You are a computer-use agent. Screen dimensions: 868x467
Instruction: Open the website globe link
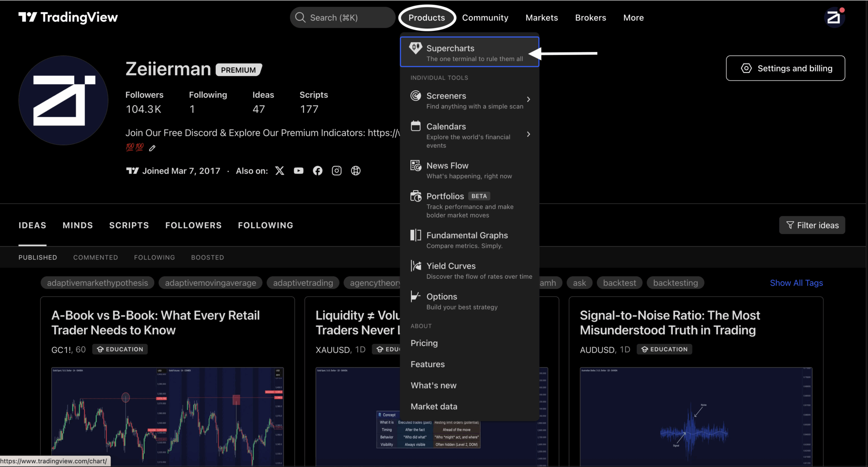(356, 171)
